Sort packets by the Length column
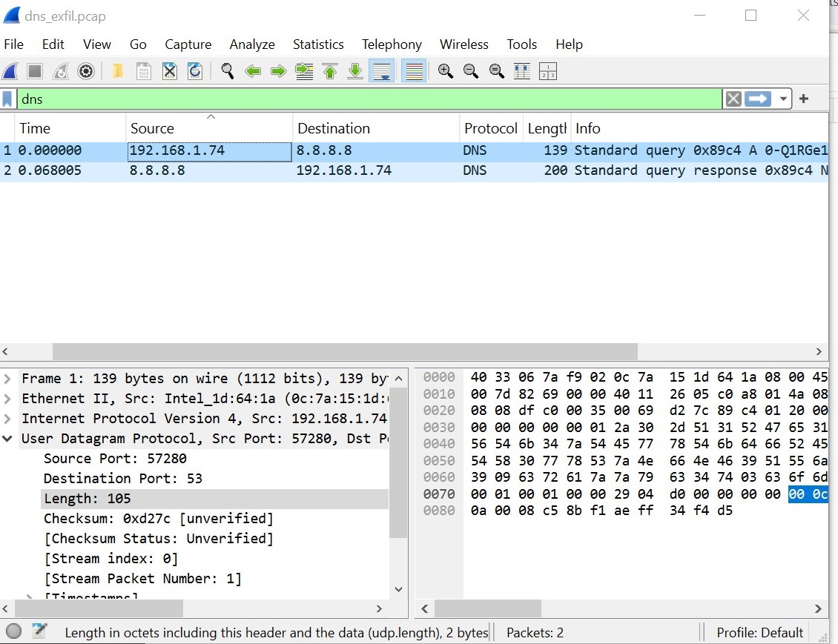 (547, 128)
